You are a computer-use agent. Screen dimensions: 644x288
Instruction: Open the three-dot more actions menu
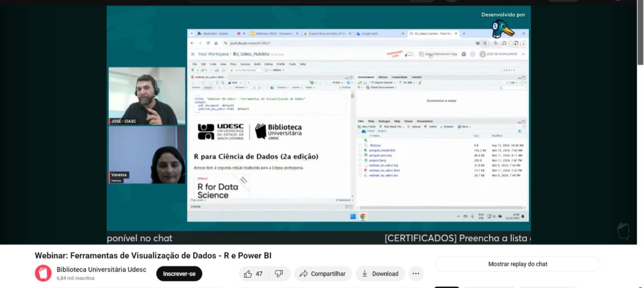click(x=416, y=274)
